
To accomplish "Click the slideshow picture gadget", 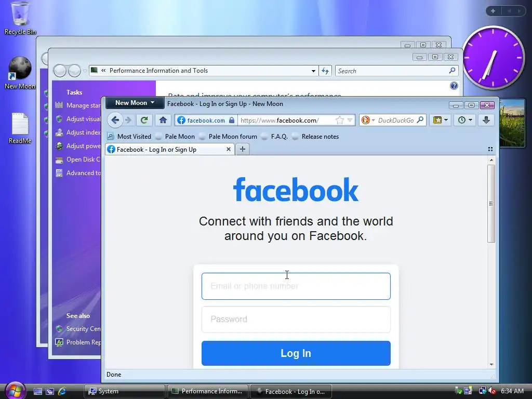I will tap(512, 123).
